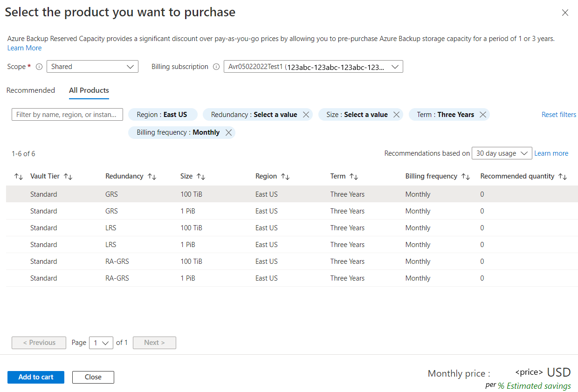Remove the Term filter chip
This screenshot has width=578, height=392.
[x=483, y=115]
